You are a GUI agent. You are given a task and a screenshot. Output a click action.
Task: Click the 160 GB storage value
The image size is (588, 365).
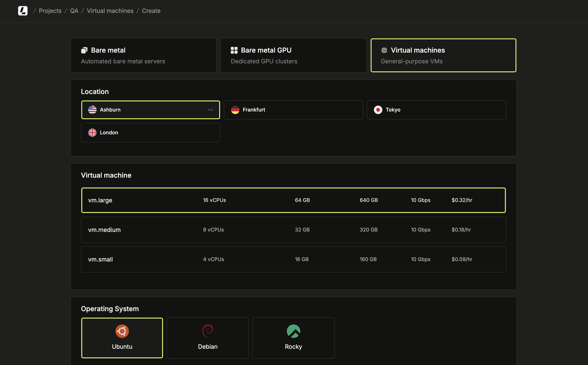(x=368, y=259)
